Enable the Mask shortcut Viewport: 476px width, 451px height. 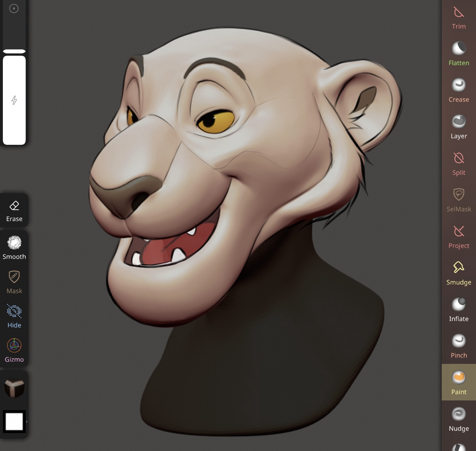[x=14, y=282]
